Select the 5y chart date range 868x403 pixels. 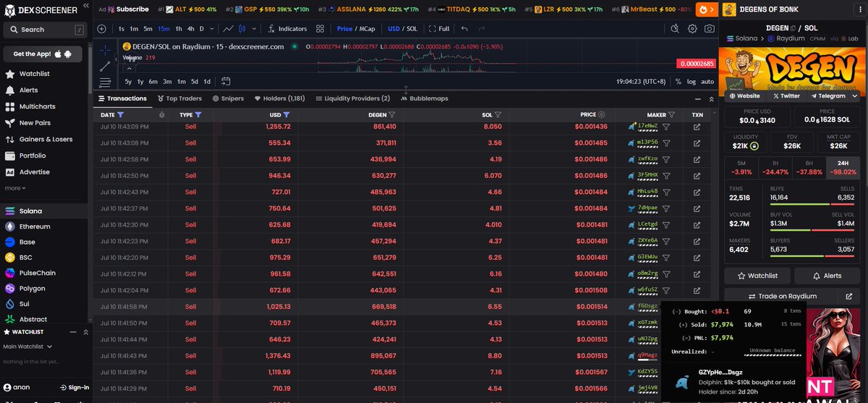[x=128, y=82]
